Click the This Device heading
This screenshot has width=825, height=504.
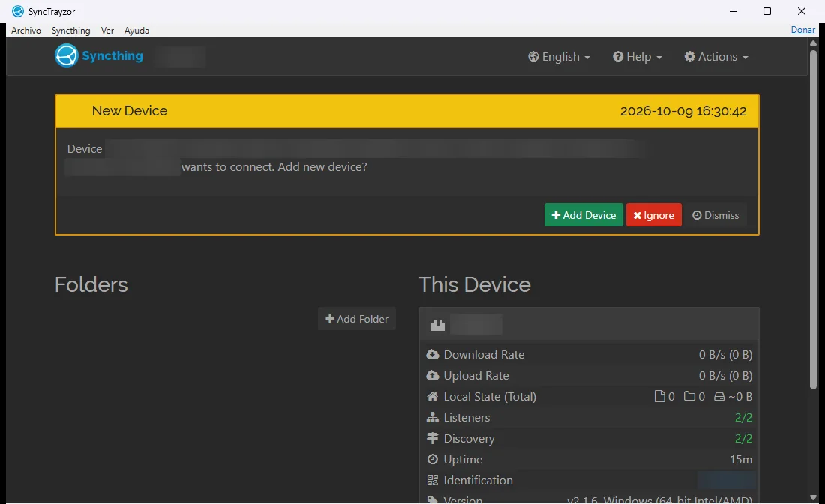tap(475, 284)
